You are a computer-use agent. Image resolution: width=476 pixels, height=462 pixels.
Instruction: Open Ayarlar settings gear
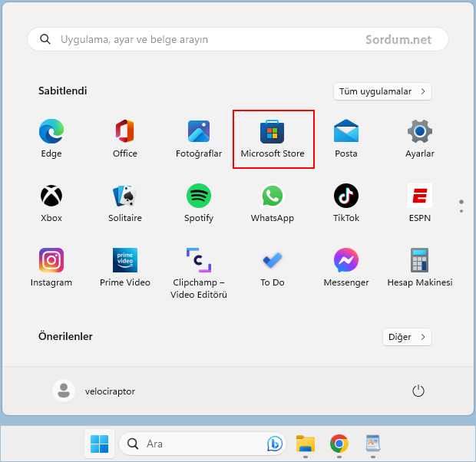pos(420,138)
